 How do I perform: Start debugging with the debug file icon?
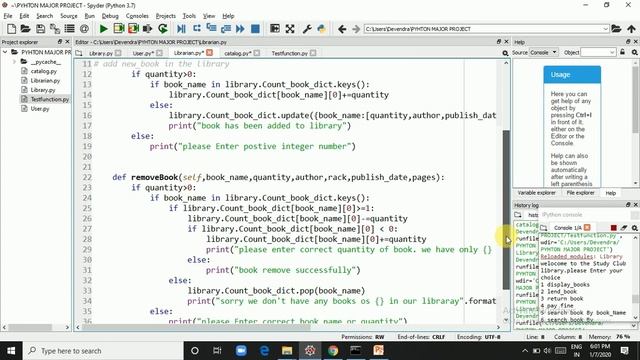click(181, 29)
